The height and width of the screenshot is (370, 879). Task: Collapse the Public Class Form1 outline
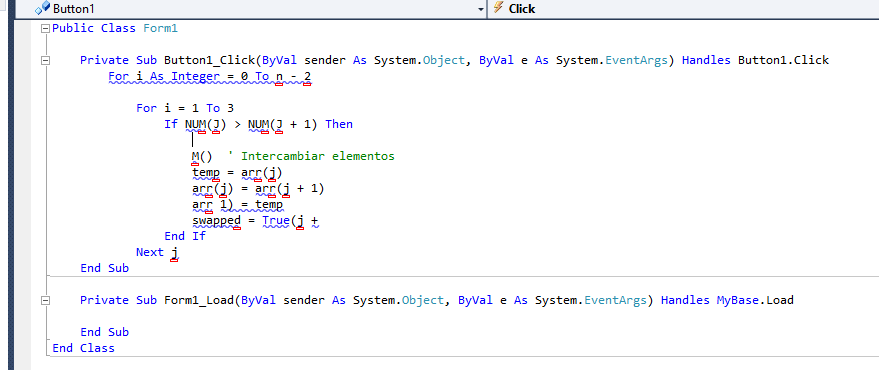pos(45,28)
